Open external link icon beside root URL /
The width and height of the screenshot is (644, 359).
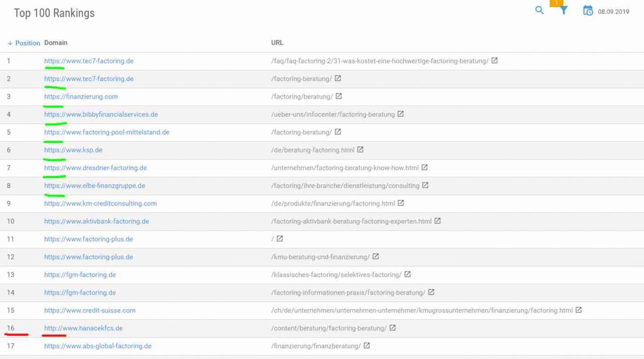pyautogui.click(x=280, y=239)
